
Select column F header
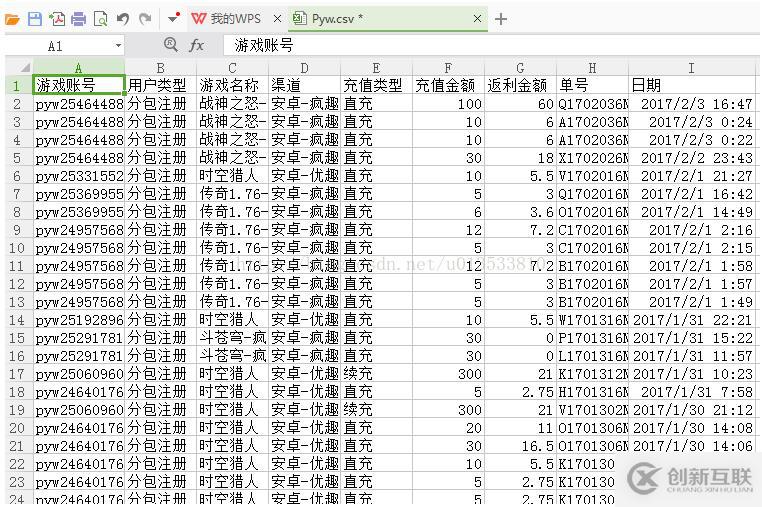[448, 68]
